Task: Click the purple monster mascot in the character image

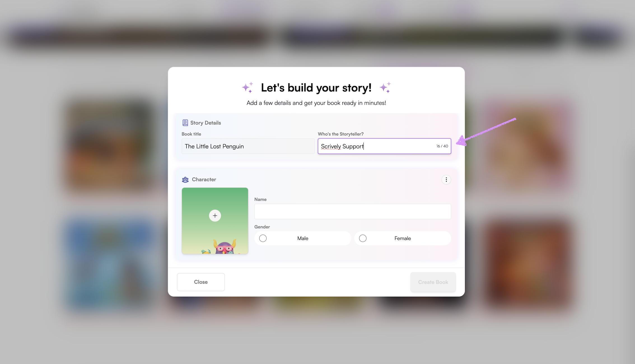Action: pyautogui.click(x=224, y=246)
